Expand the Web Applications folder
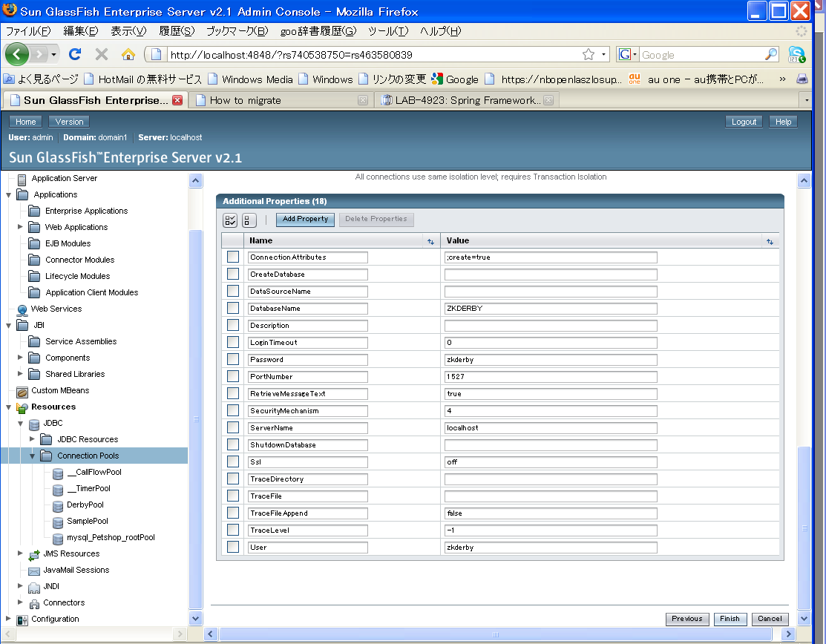This screenshot has width=826, height=644. 20,227
